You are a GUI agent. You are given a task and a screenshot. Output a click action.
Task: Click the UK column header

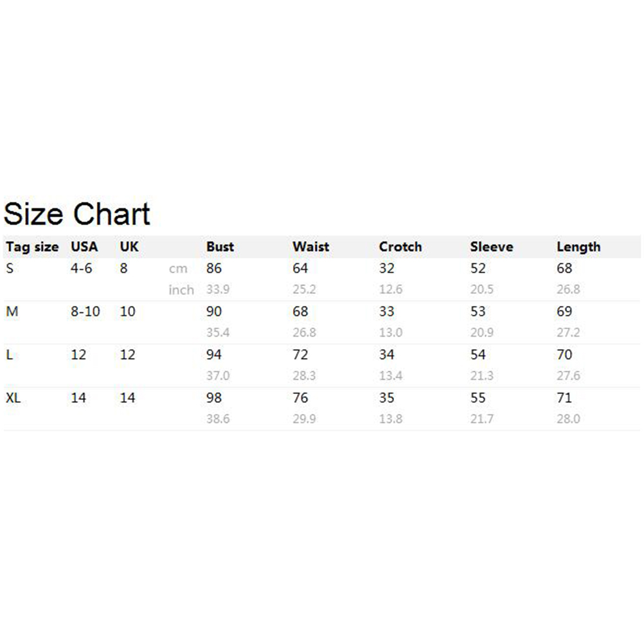coord(129,247)
